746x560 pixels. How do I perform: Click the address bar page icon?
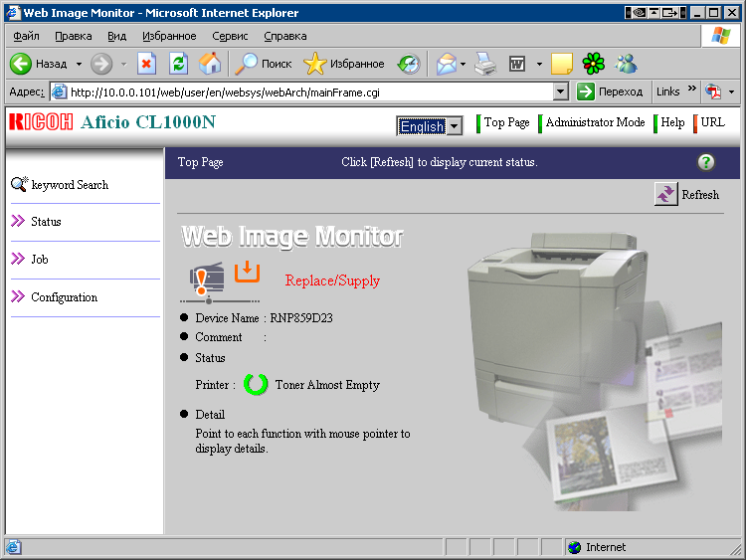tap(59, 92)
